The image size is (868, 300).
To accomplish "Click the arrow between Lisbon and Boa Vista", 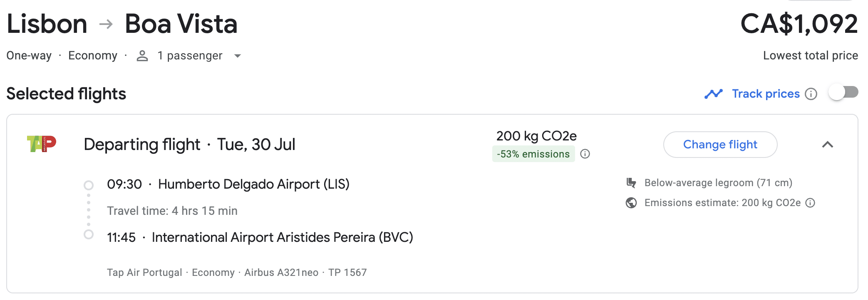I will (106, 24).
